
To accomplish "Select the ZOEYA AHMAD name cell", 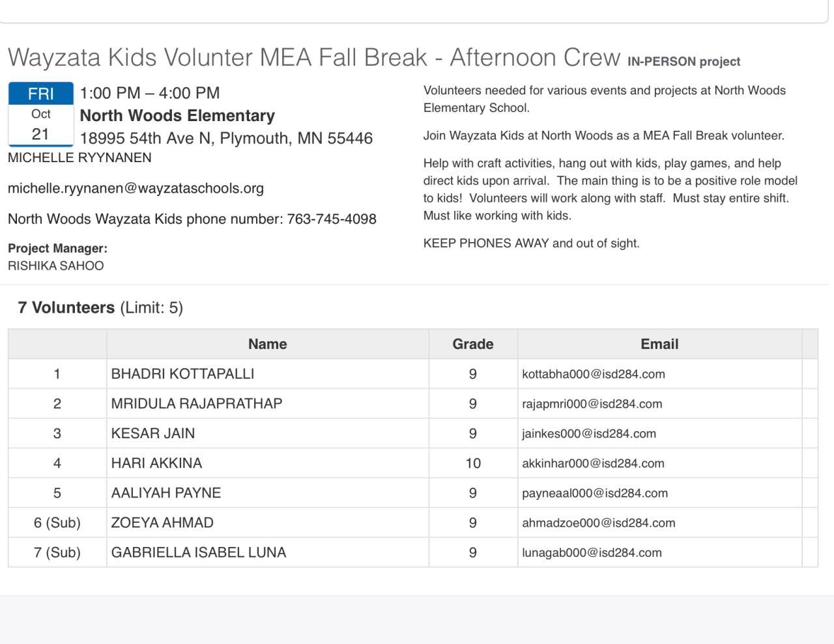I will (162, 523).
